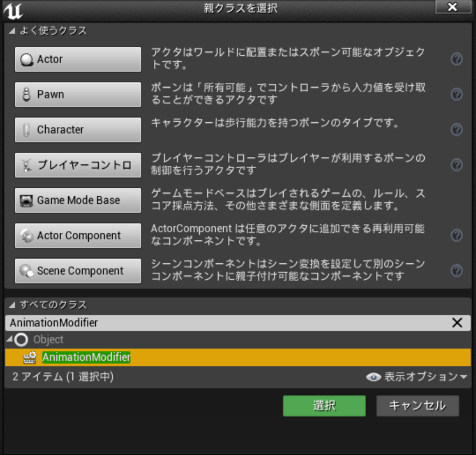Choose the Pawn class button
The image size is (476, 455).
click(x=78, y=95)
